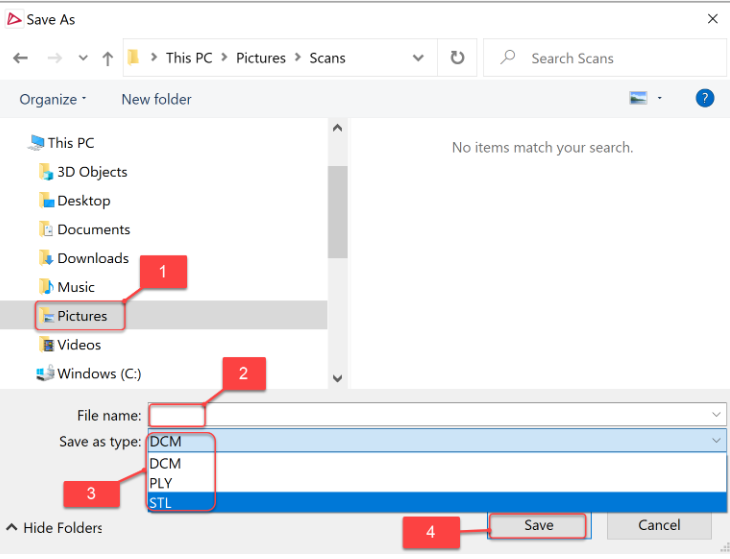Click the folder tree scrollbar thumb
730x559 pixels.
coord(338,212)
